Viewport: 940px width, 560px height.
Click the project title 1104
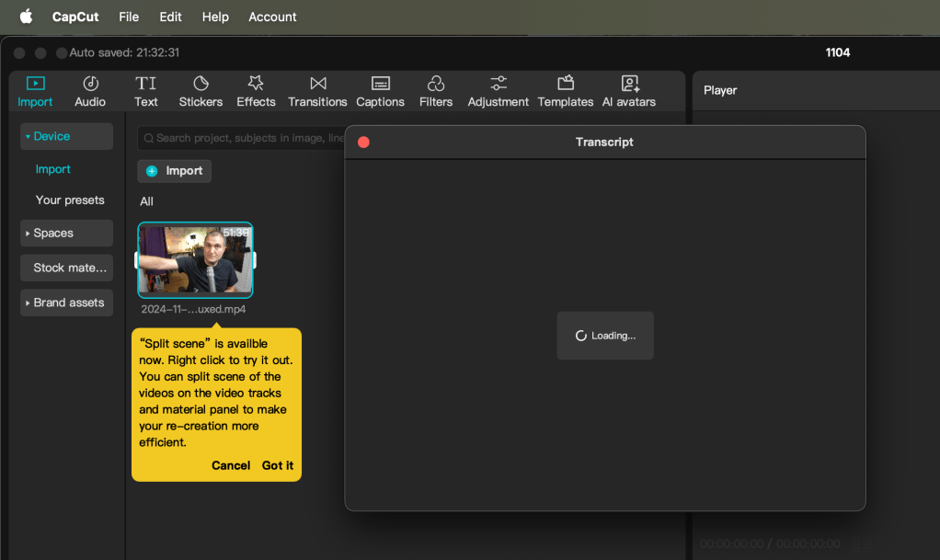tap(838, 52)
